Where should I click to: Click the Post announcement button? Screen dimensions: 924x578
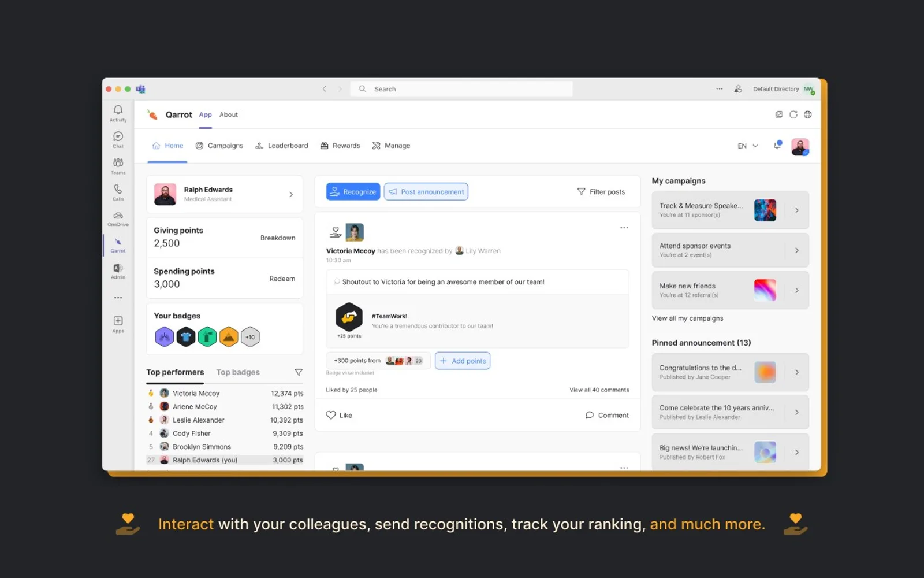[426, 192]
